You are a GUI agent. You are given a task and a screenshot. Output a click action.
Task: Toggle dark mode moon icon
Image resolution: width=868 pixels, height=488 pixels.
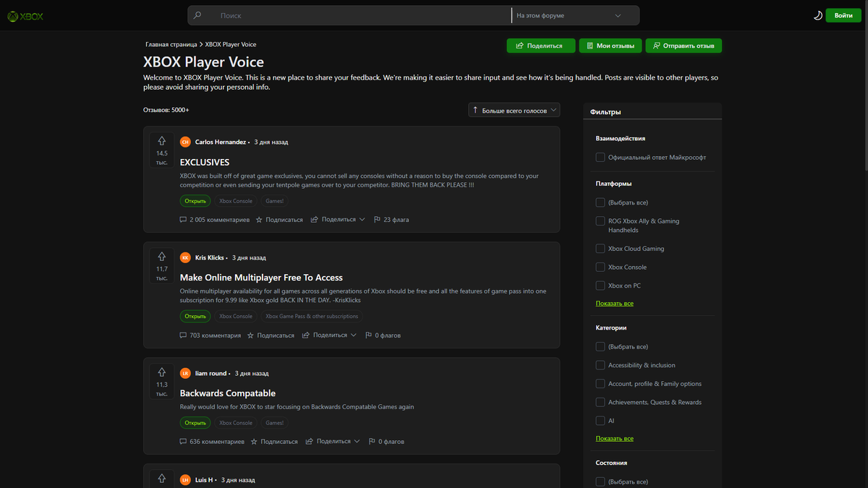(817, 15)
